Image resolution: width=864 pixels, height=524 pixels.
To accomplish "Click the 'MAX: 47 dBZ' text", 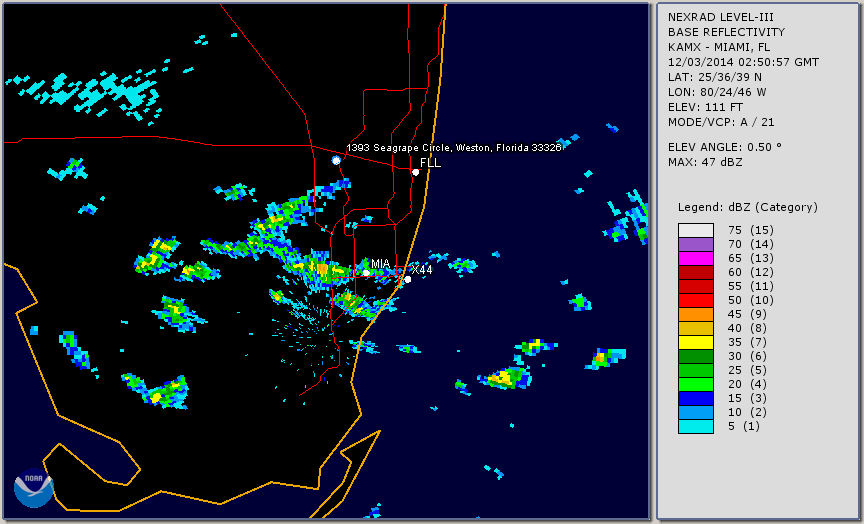I will point(705,162).
